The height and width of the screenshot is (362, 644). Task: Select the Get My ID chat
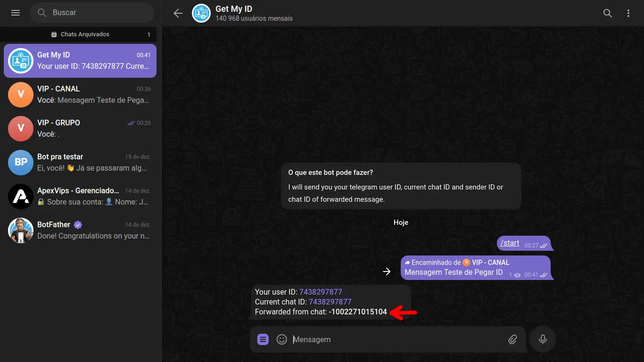pyautogui.click(x=80, y=61)
